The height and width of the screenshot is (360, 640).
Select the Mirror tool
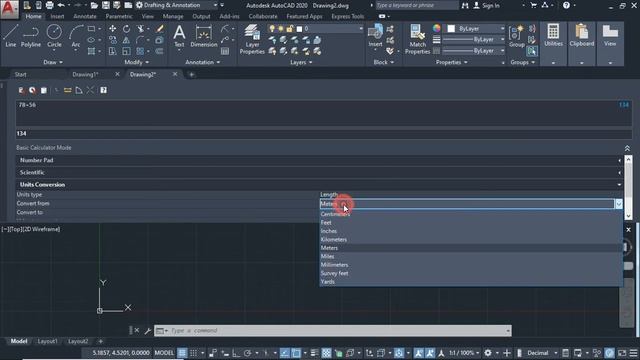127,40
